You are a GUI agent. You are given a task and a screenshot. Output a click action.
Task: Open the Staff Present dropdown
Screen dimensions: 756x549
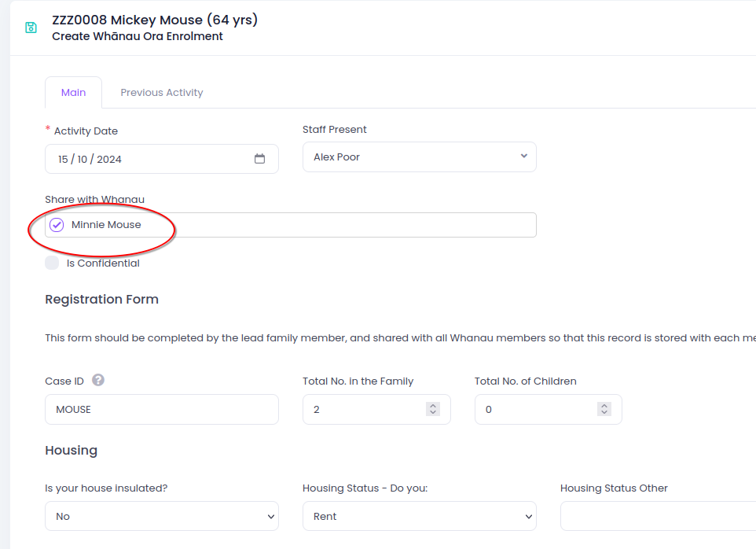419,157
